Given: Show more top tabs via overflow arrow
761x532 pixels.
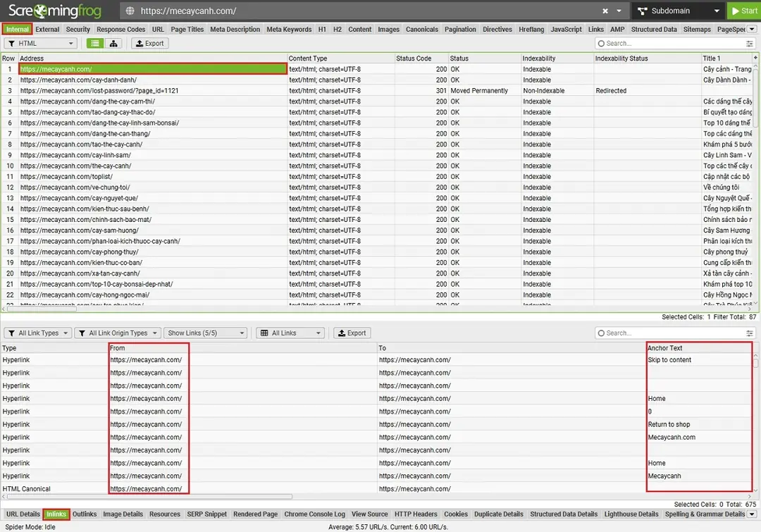Looking at the screenshot, I should [x=752, y=30].
